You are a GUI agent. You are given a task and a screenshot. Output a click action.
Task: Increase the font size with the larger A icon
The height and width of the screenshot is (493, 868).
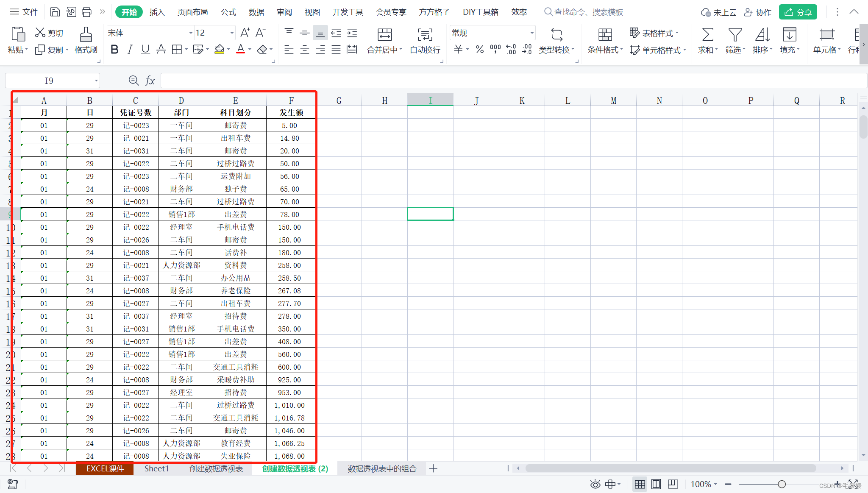(245, 33)
